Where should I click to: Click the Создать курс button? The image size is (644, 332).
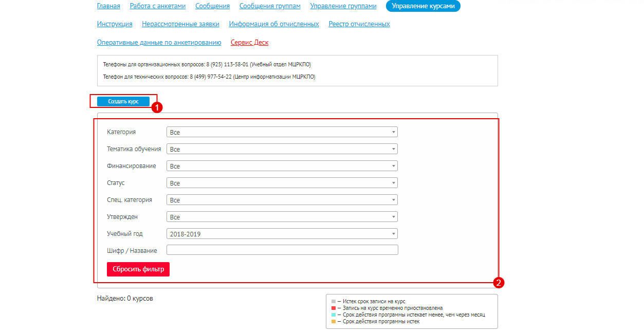(123, 101)
